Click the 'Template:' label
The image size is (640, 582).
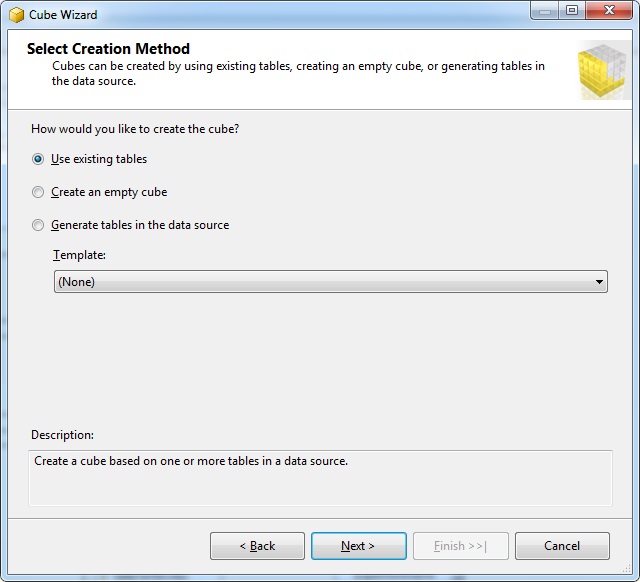(79, 255)
